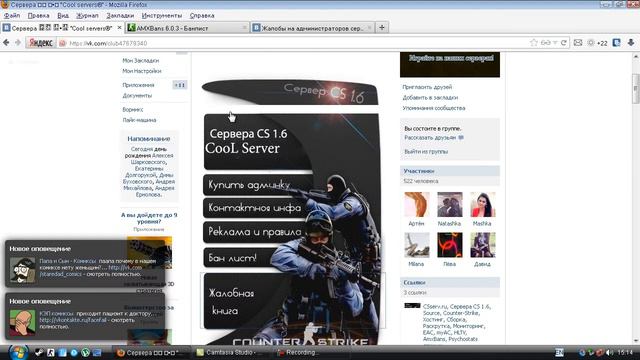Click the КЭП комиксы notification avatar
This screenshot has height=360, width=640.
click(x=22, y=322)
